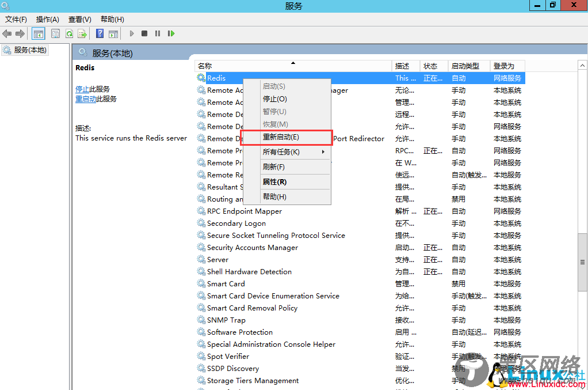The image size is (588, 390).
Task: Click the scrollbar up arrow of the list
Action: [582, 65]
